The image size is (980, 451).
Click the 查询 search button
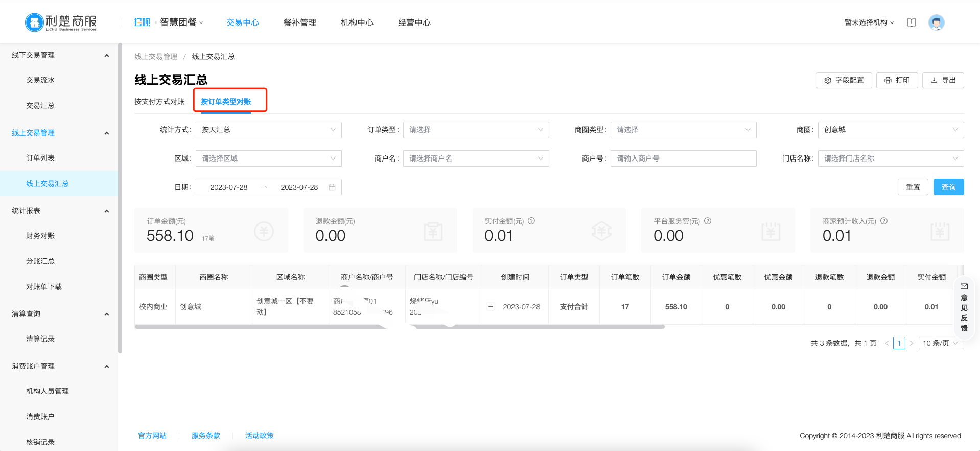pyautogui.click(x=948, y=187)
